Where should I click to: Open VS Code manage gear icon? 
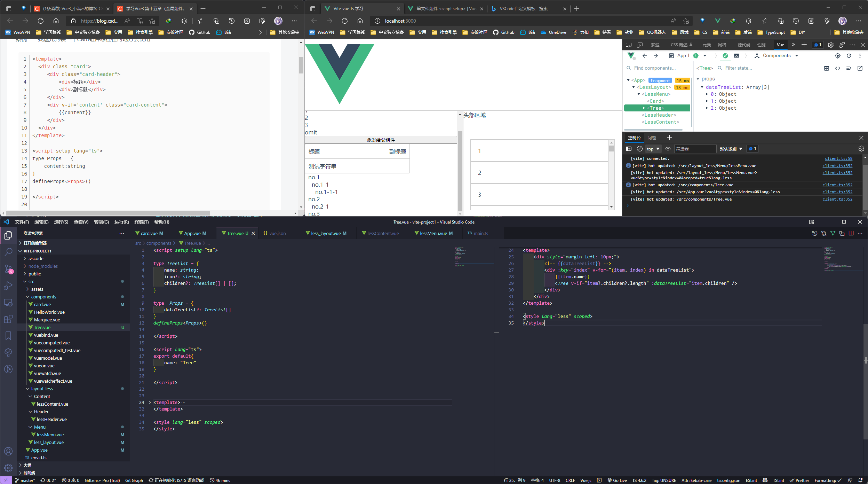(8, 468)
